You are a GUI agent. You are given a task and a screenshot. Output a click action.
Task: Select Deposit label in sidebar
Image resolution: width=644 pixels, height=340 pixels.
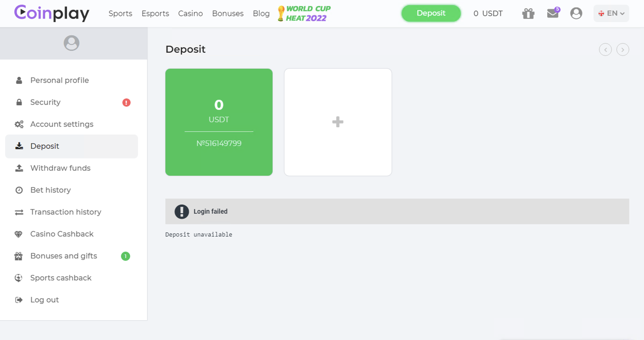click(44, 146)
